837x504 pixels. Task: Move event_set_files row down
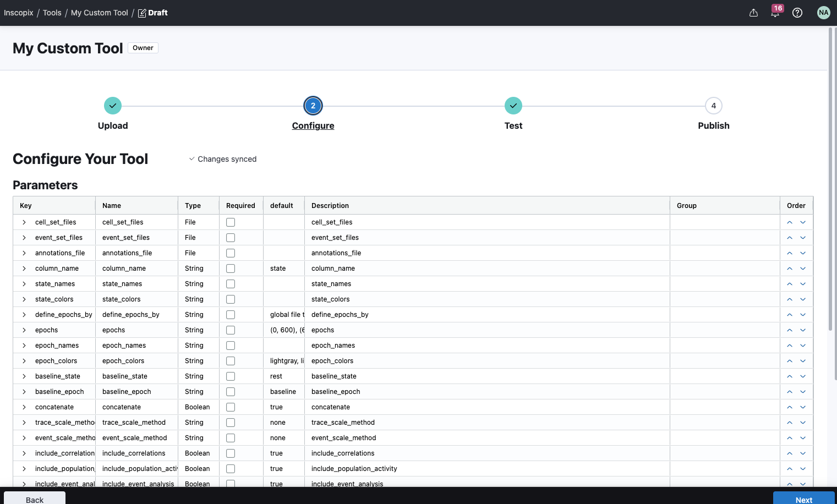pos(803,238)
